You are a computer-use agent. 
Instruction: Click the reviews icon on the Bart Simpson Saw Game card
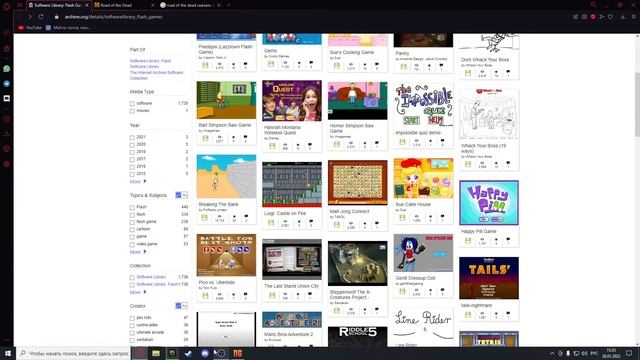pos(245,138)
